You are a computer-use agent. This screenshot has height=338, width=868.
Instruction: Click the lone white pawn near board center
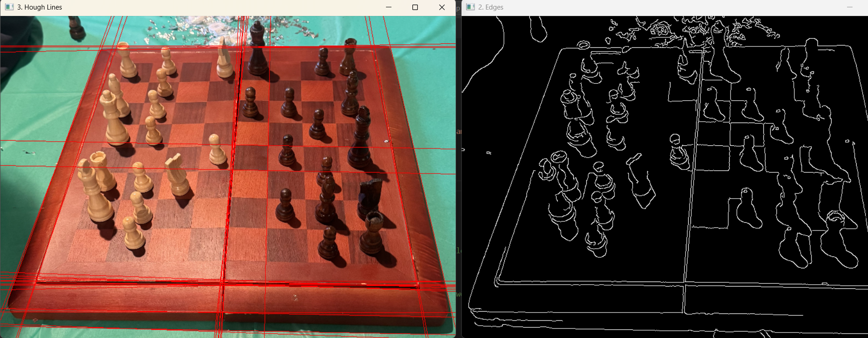217,149
